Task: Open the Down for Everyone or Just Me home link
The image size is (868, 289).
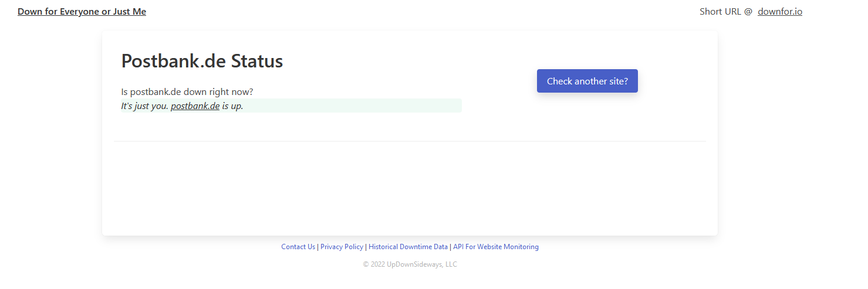Action: (x=82, y=12)
